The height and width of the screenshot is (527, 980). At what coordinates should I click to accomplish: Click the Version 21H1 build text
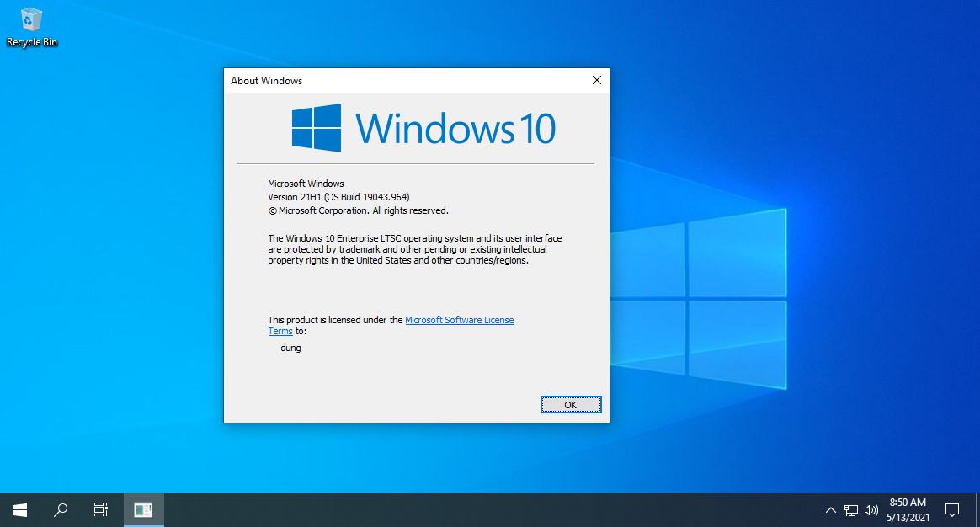pyautogui.click(x=338, y=197)
